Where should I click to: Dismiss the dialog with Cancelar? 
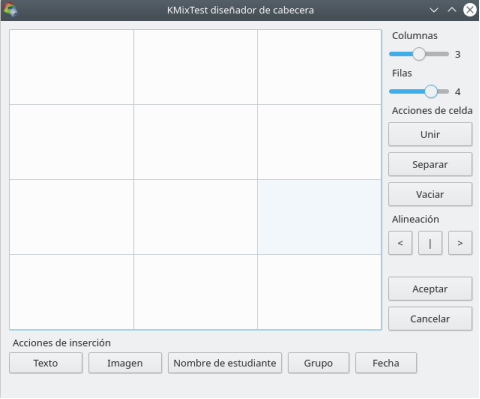(x=430, y=319)
